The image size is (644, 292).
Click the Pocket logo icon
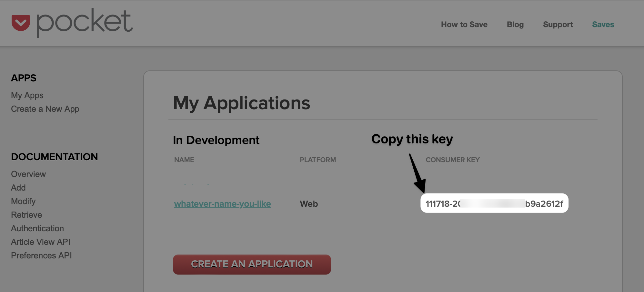[x=21, y=23]
